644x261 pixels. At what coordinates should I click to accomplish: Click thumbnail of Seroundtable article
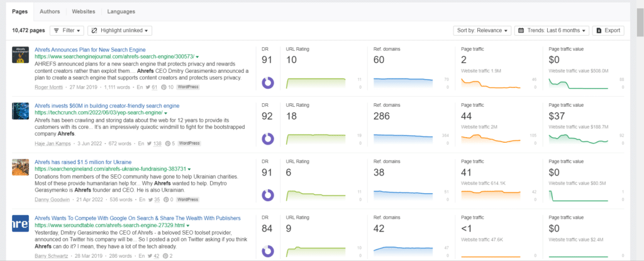coord(20,223)
